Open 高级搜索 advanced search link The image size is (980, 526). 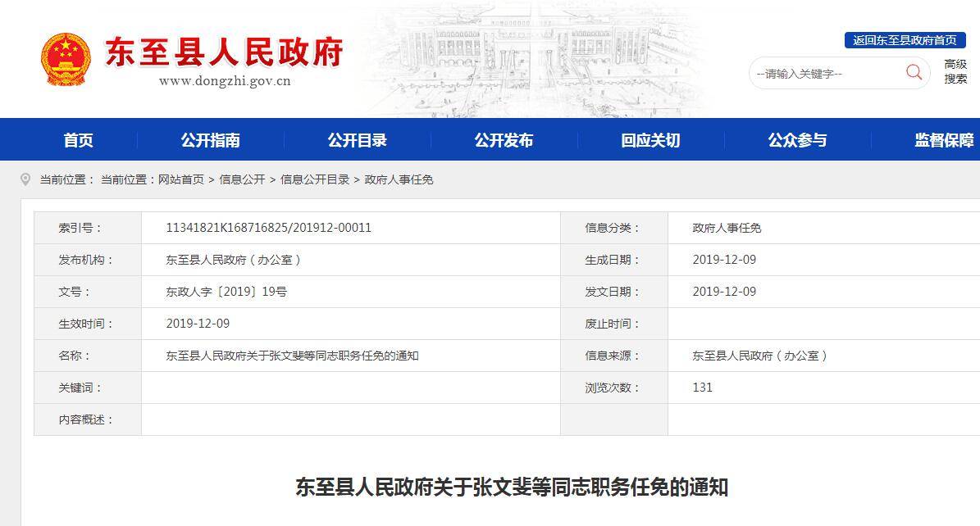point(955,71)
